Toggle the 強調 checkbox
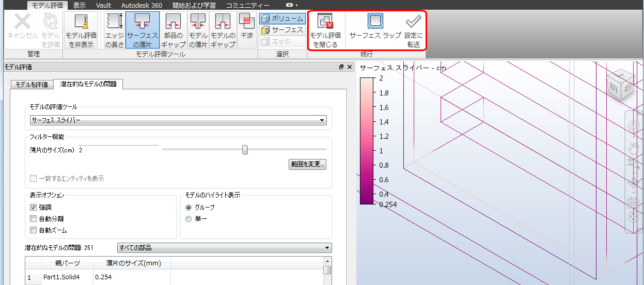Viewport: 644px width, 285px height. point(34,207)
